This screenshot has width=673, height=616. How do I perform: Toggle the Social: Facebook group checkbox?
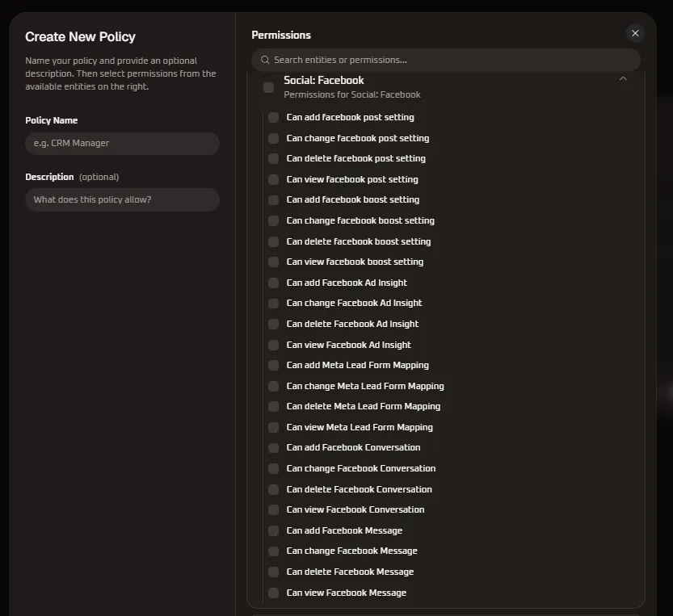269,87
